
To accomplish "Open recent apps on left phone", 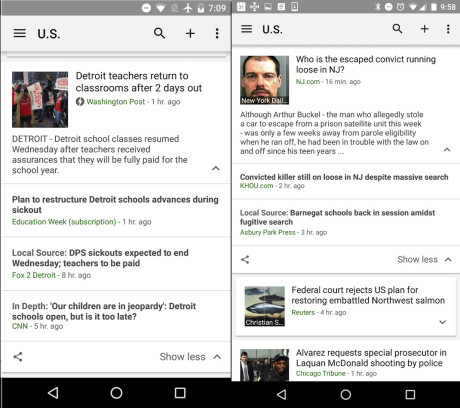I will (180, 393).
